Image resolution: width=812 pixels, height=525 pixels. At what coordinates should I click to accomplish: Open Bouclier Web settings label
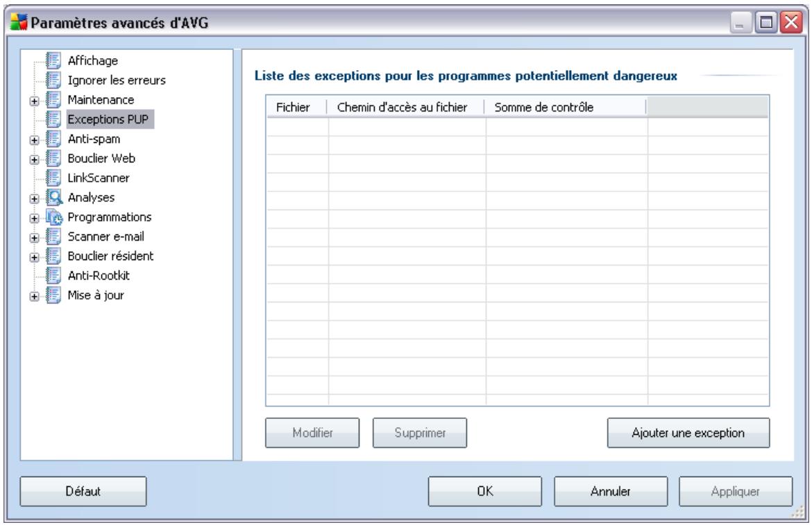tap(101, 158)
